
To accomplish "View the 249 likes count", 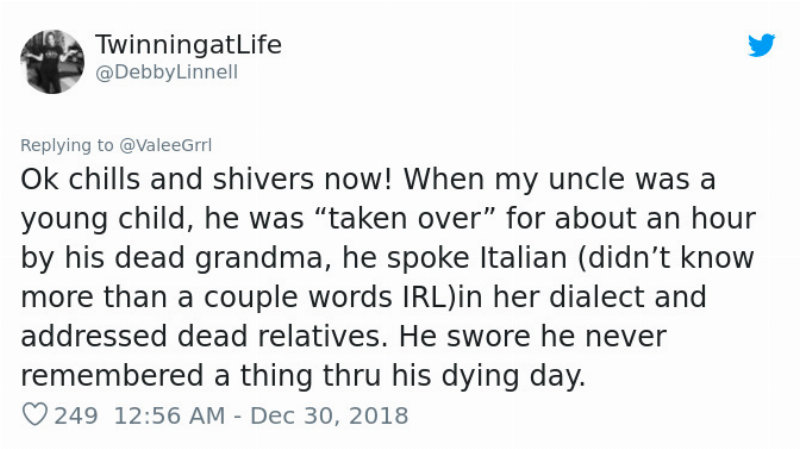I will point(76,415).
